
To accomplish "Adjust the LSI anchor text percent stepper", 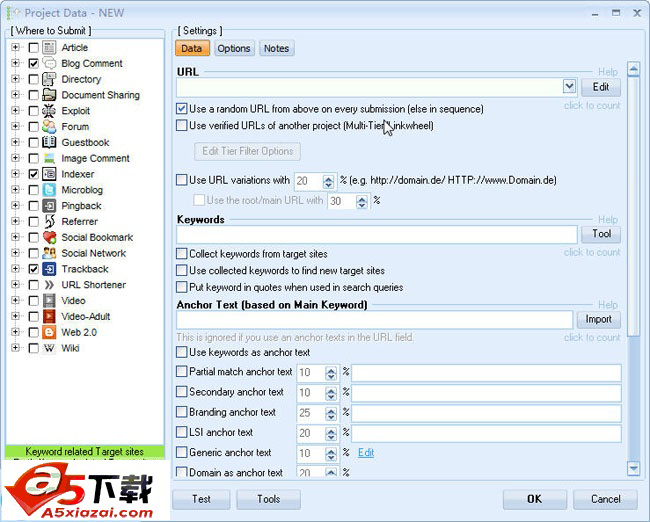I will 331,434.
